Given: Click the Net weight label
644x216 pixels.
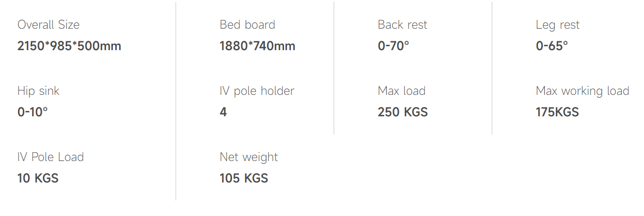Looking at the screenshot, I should [249, 157].
